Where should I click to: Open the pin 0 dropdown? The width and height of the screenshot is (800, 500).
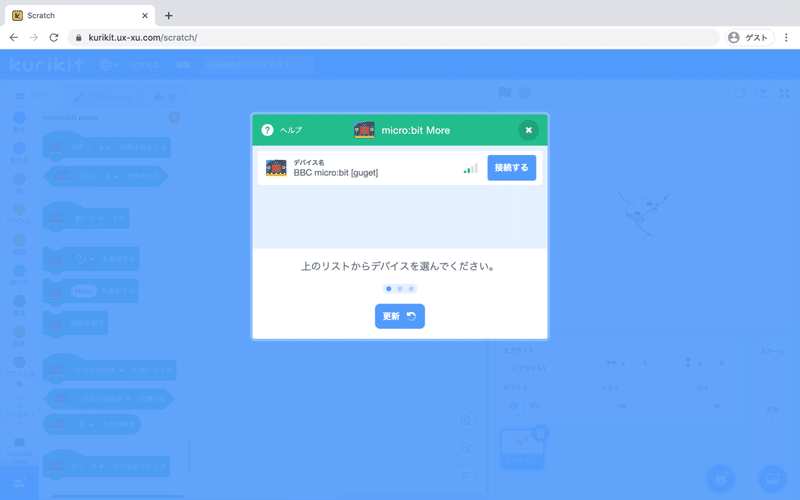(x=97, y=466)
